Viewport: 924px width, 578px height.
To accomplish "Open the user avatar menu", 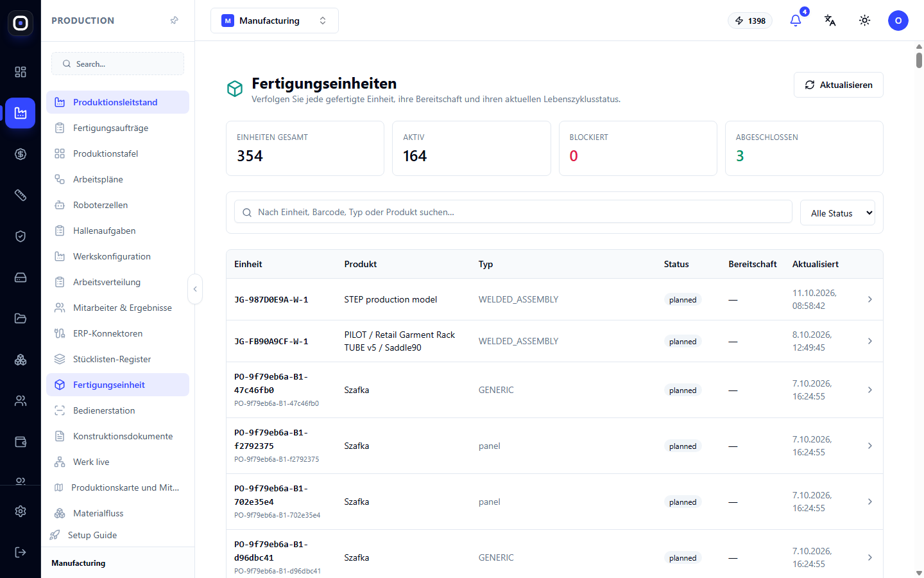I will click(898, 21).
